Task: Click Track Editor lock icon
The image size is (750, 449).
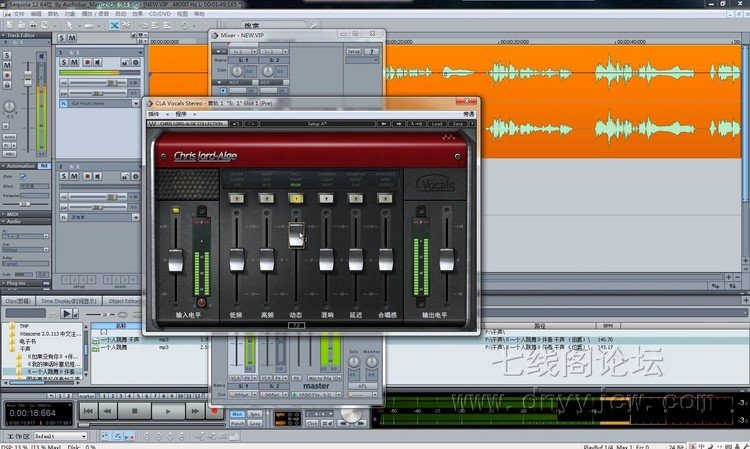Action: 7,85
